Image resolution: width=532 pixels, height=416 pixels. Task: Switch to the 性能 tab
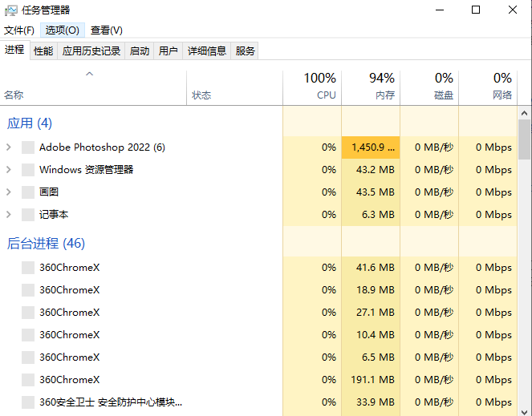pos(43,51)
